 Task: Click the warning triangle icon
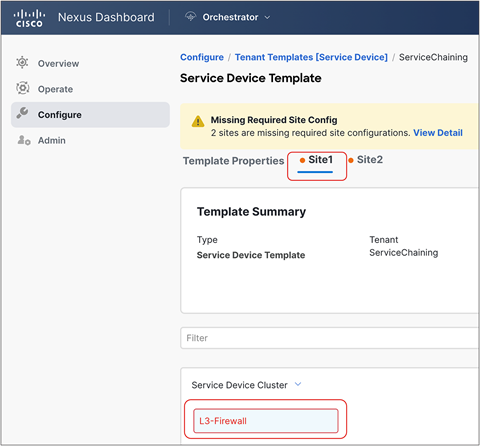click(198, 121)
